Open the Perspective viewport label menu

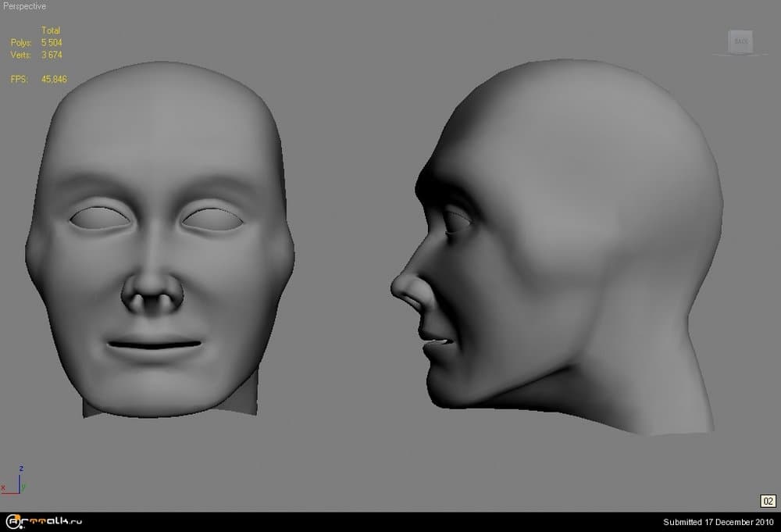coord(24,6)
